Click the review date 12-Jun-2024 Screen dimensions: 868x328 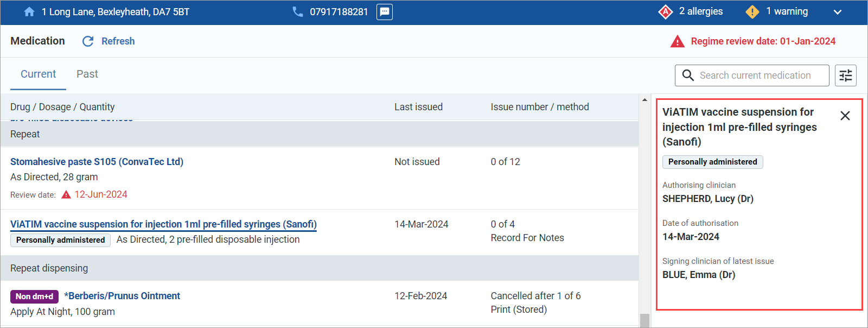(x=101, y=194)
